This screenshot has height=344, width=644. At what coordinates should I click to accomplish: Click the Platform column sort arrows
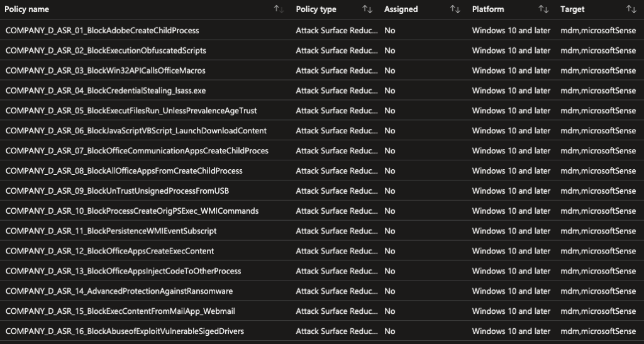tap(543, 9)
